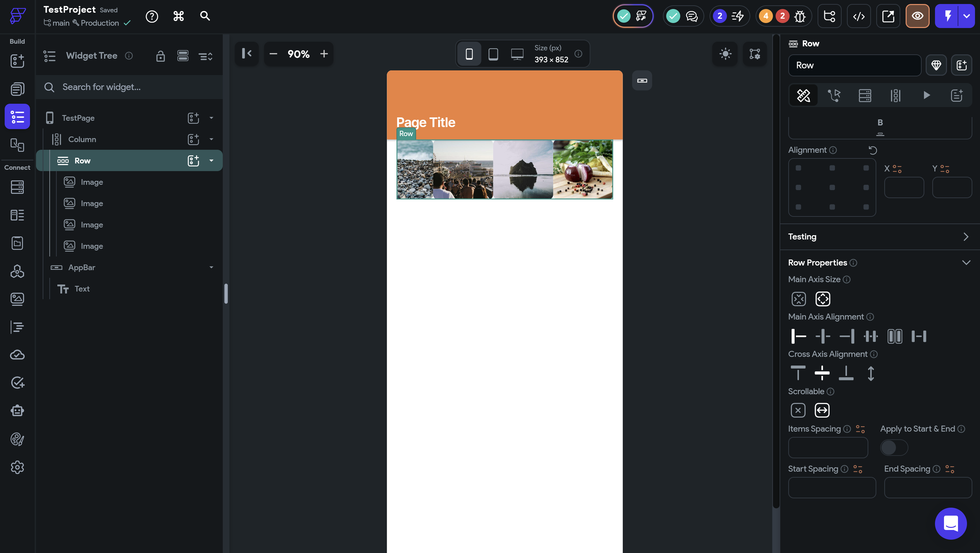Click the Items Spacing input field
Viewport: 980px width, 553px height.
tap(828, 448)
